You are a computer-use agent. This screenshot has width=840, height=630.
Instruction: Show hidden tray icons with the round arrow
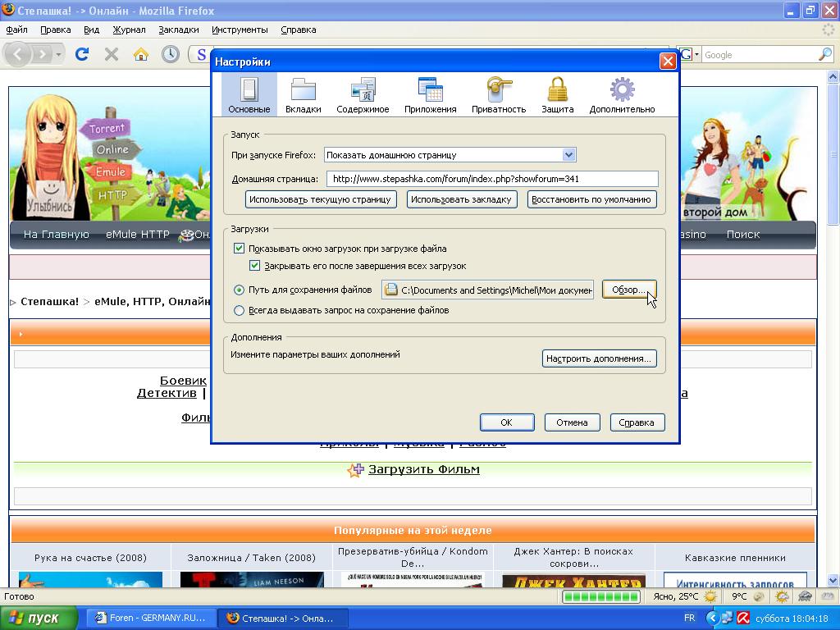[x=712, y=619]
